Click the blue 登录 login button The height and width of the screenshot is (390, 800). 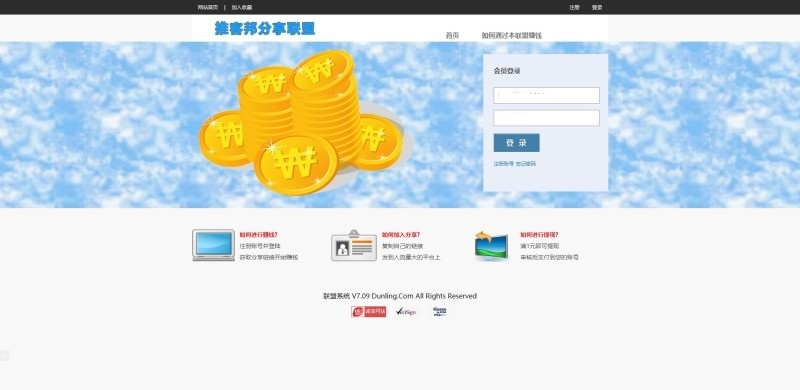(x=516, y=143)
